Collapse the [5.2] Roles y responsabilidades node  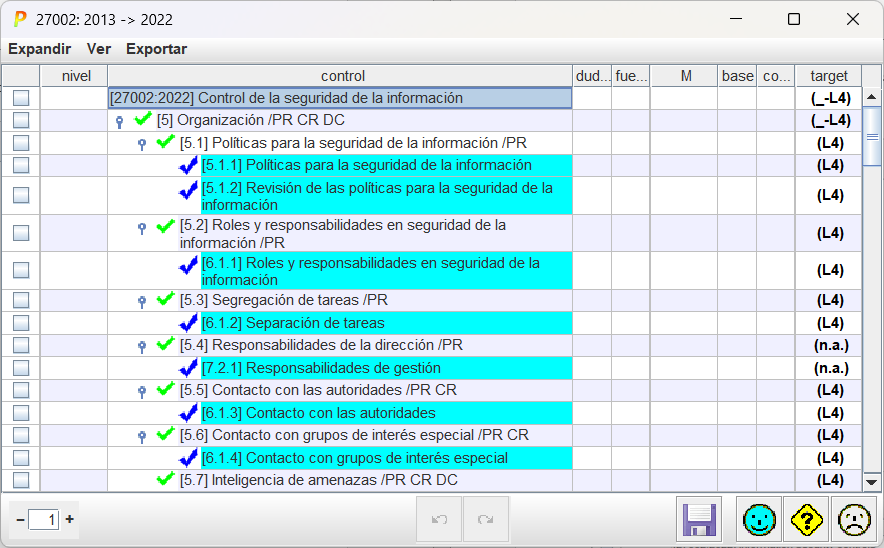point(142,228)
